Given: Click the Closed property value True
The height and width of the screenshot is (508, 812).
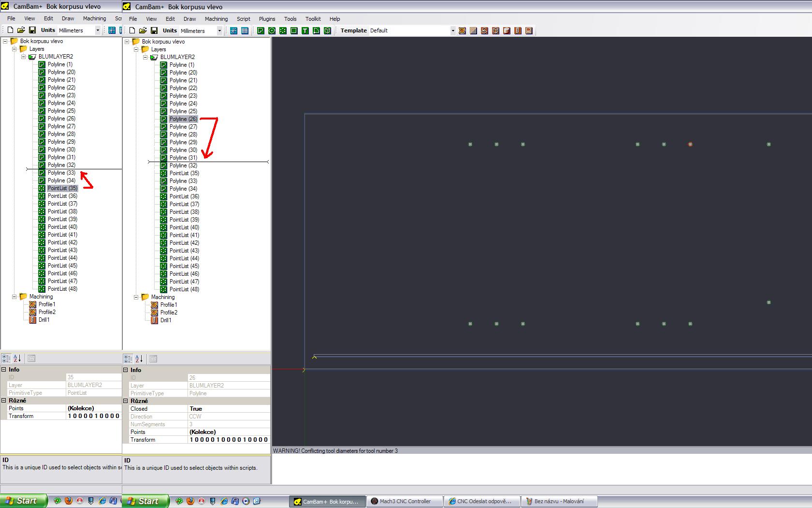Looking at the screenshot, I should [x=228, y=409].
